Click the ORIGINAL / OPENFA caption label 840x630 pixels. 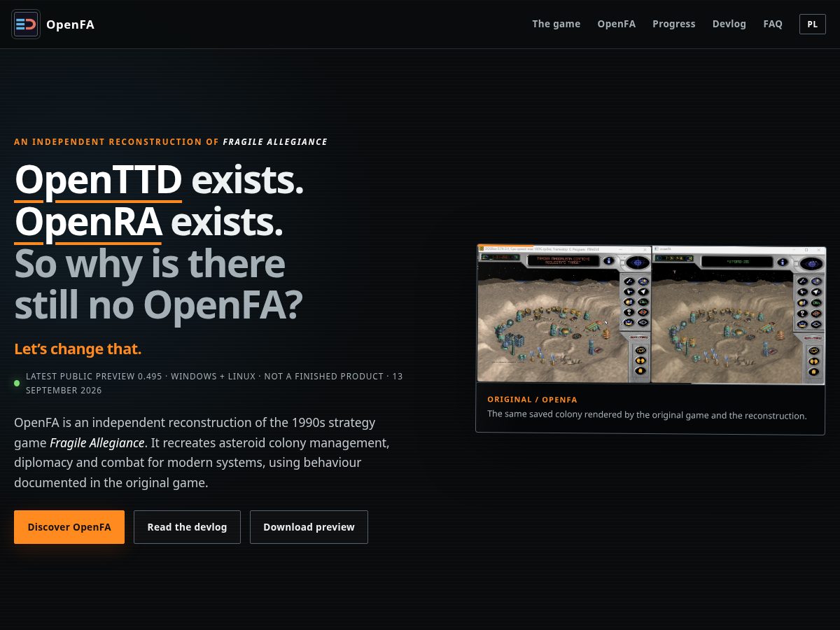point(532,400)
